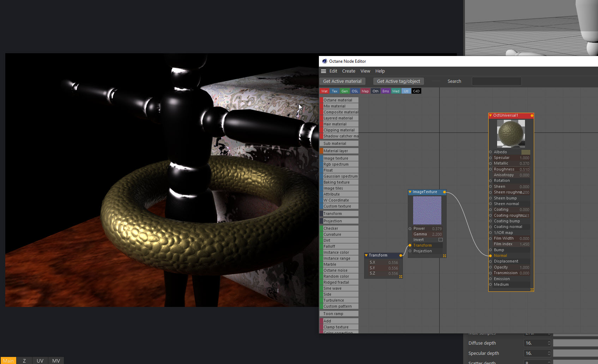Image resolution: width=598 pixels, height=364 pixels.
Task: Switch to the Main render pass tab
Action: click(8, 361)
